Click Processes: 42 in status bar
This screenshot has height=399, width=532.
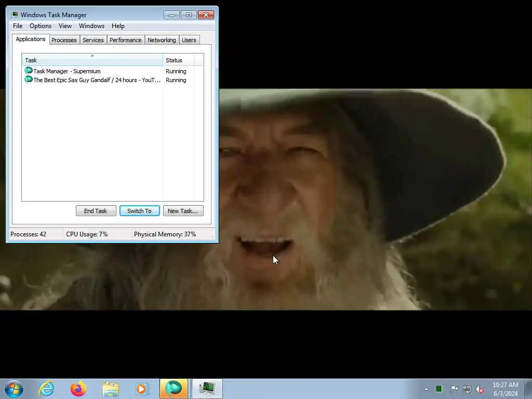tap(28, 234)
